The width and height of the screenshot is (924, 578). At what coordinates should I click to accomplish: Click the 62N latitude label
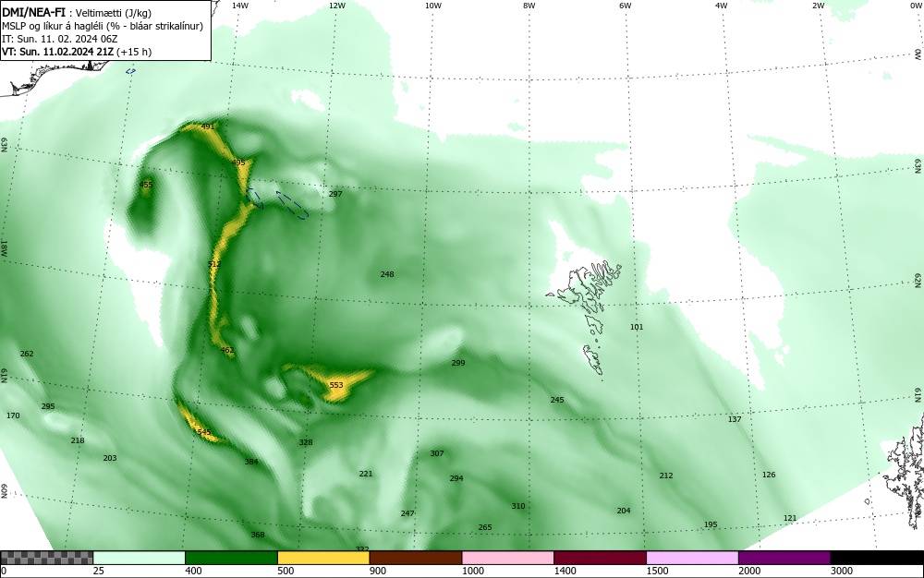(x=918, y=281)
